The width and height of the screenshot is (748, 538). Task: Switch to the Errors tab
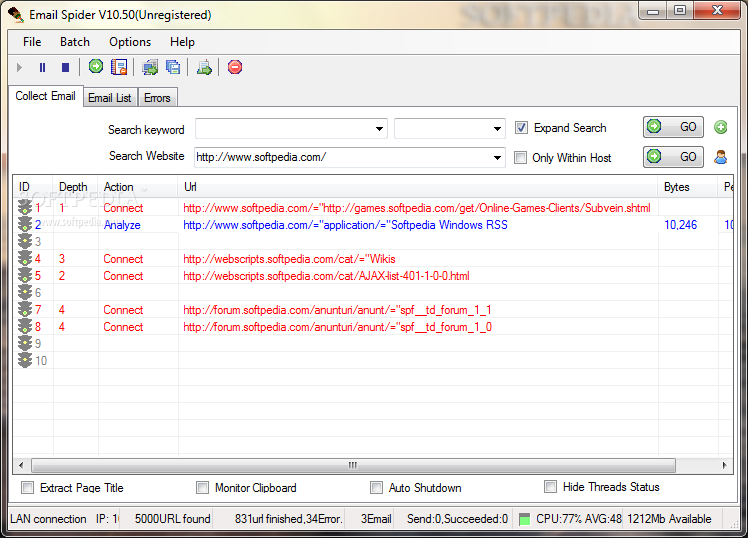(x=157, y=98)
